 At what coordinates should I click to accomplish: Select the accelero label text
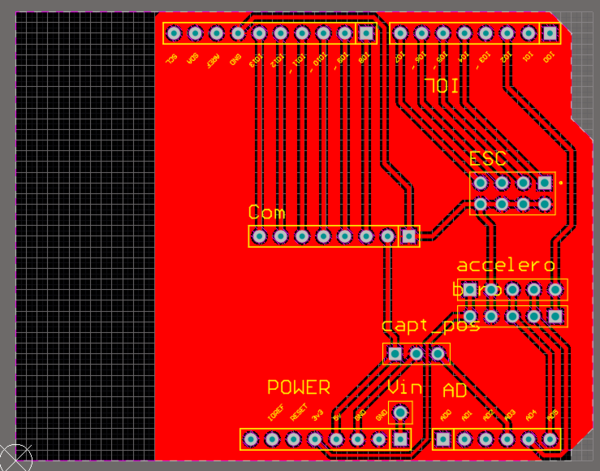click(505, 265)
